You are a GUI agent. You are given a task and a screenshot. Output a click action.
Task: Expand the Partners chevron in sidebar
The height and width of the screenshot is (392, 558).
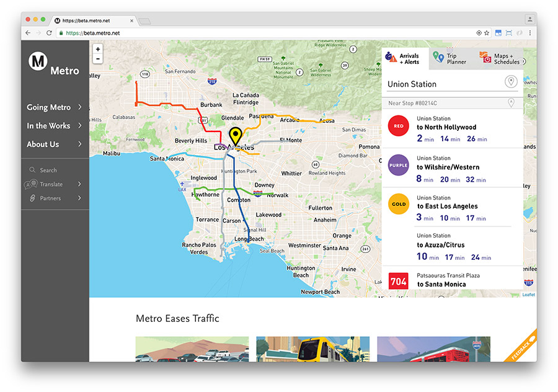[x=79, y=198]
